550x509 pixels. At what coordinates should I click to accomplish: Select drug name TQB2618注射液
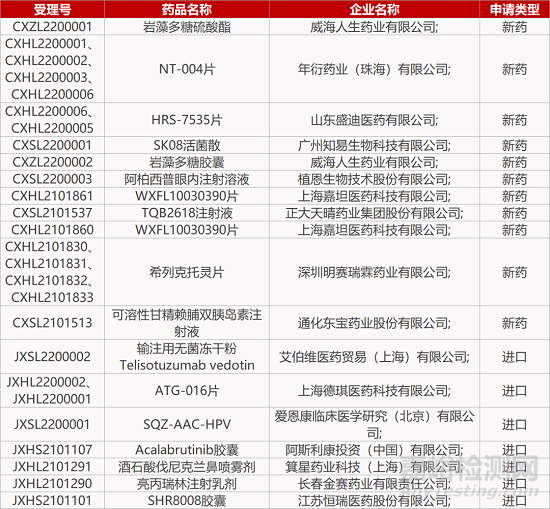187,213
